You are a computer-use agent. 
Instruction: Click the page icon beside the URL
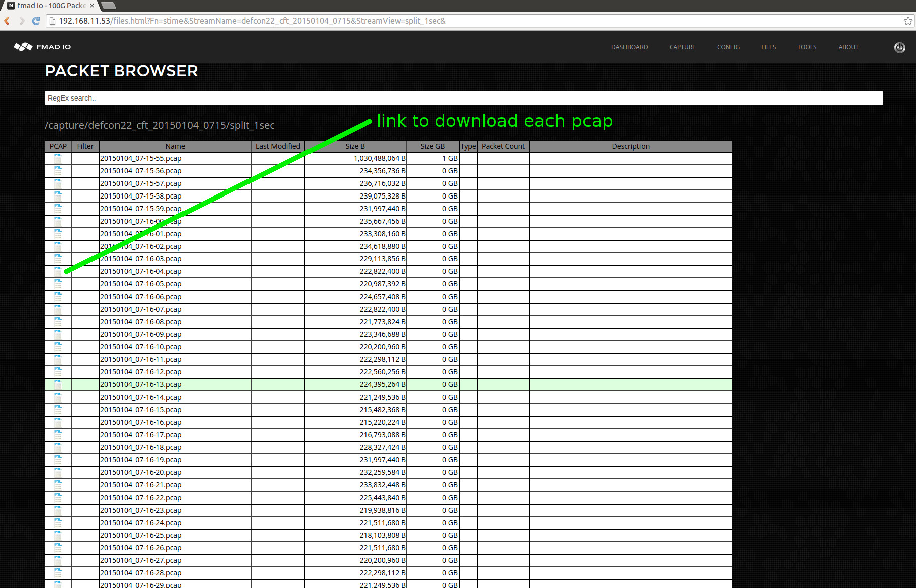(52, 21)
